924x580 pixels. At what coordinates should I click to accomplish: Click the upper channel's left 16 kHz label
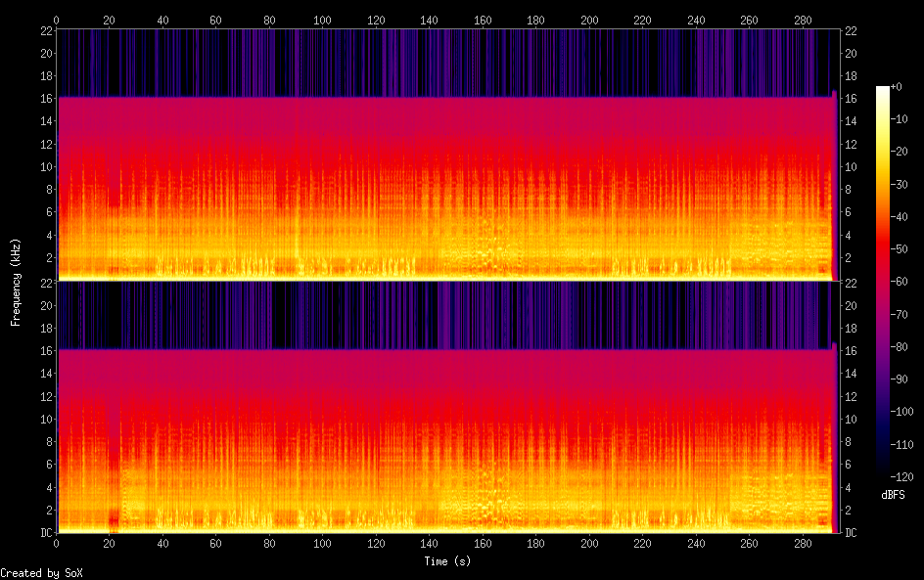point(44,98)
